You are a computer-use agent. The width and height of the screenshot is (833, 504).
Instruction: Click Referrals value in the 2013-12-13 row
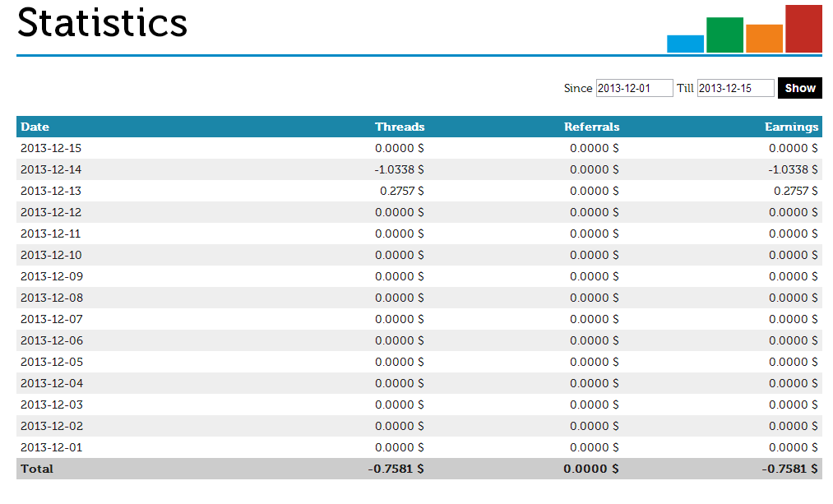click(x=594, y=191)
